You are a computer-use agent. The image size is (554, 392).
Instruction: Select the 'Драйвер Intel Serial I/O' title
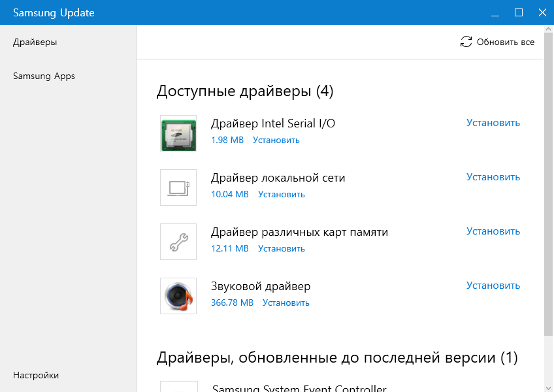[273, 123]
